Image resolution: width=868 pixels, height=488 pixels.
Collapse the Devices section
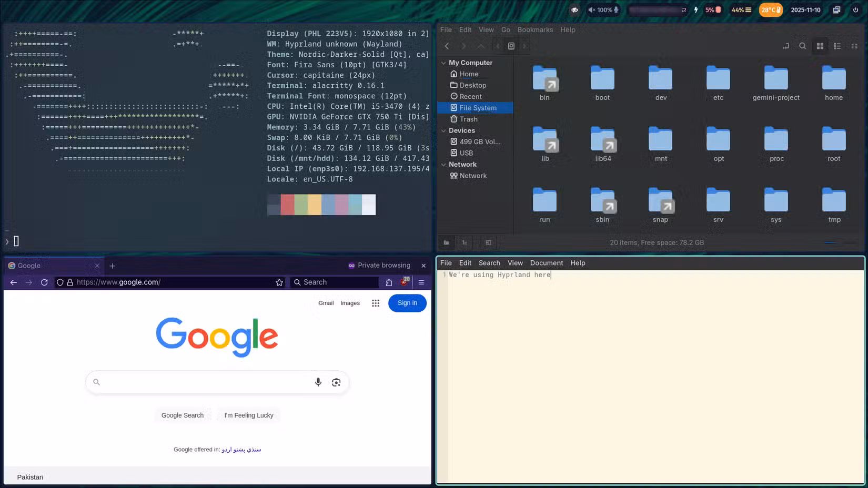(444, 130)
